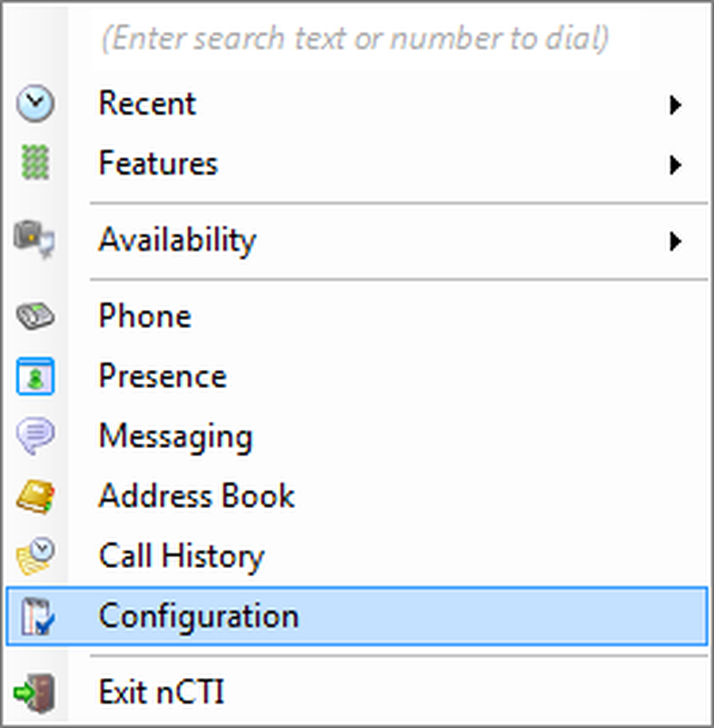The image size is (714, 728).
Task: Select Exit nCTI text label
Action: (161, 691)
